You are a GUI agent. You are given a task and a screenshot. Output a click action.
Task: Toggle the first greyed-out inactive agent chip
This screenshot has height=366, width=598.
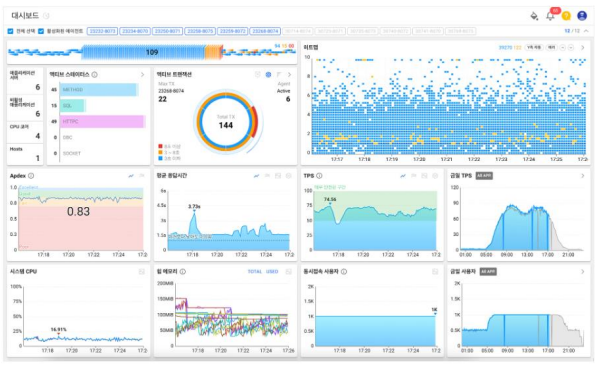298,31
